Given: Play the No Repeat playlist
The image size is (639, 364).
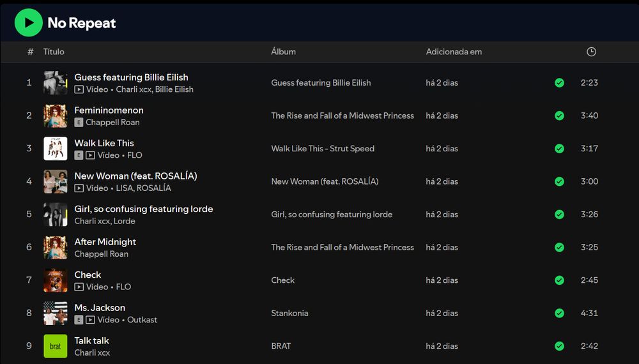Looking at the screenshot, I should pyautogui.click(x=29, y=23).
